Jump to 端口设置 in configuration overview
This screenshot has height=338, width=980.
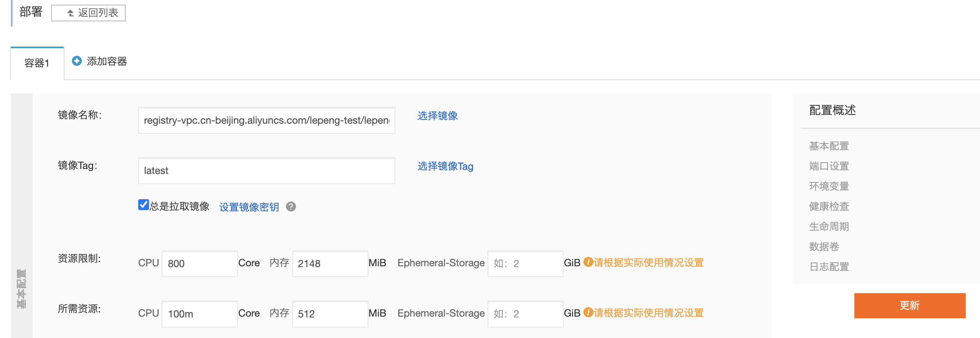point(829,166)
